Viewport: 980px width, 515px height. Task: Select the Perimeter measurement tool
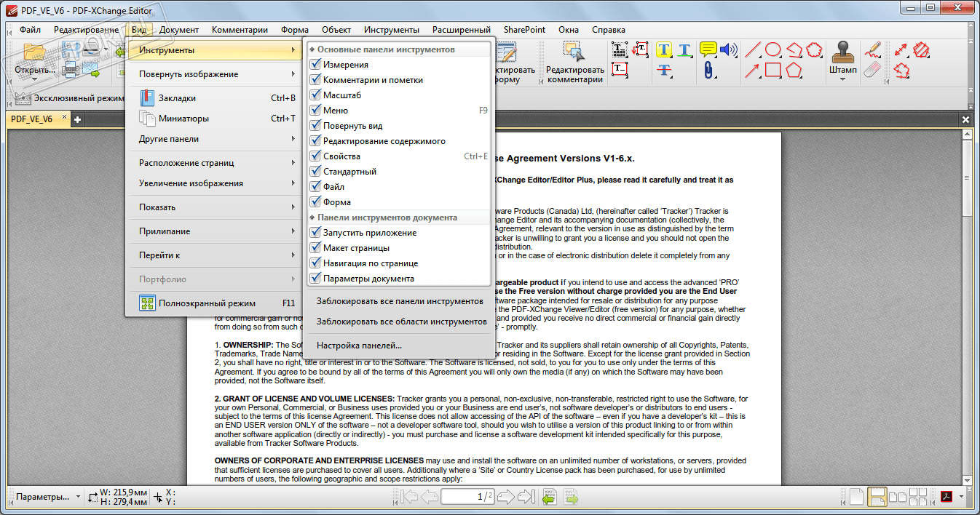tap(901, 70)
